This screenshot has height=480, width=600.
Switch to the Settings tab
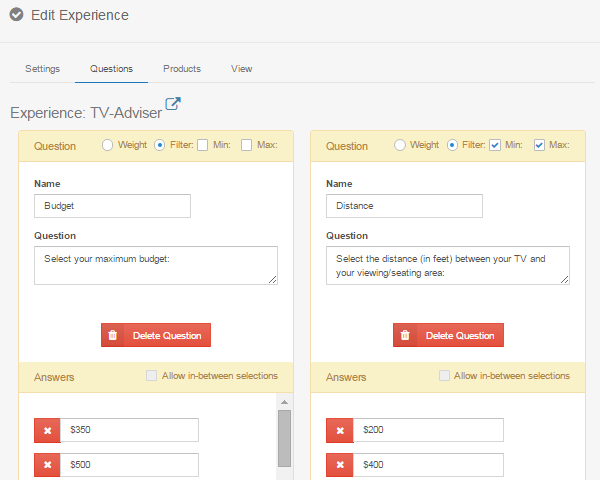42,69
